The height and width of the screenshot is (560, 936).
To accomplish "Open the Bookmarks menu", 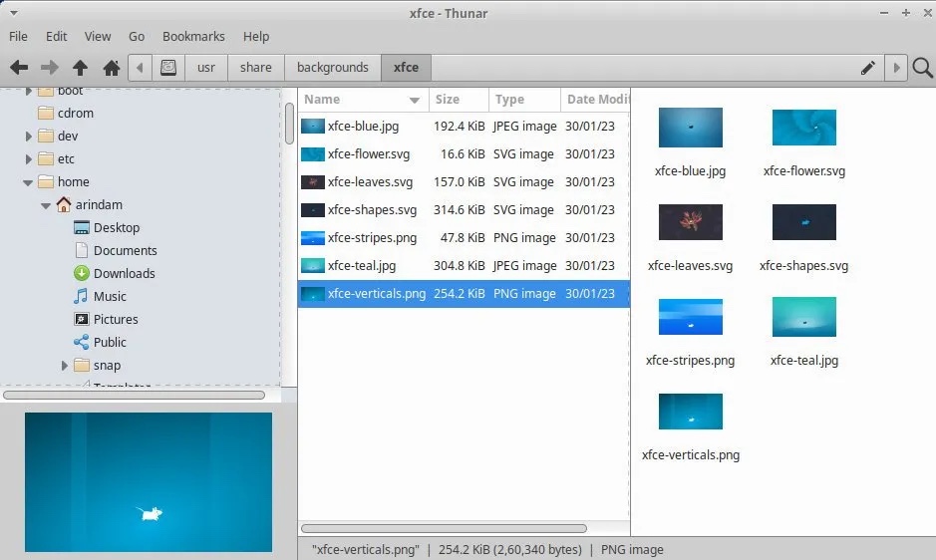I will pyautogui.click(x=193, y=36).
